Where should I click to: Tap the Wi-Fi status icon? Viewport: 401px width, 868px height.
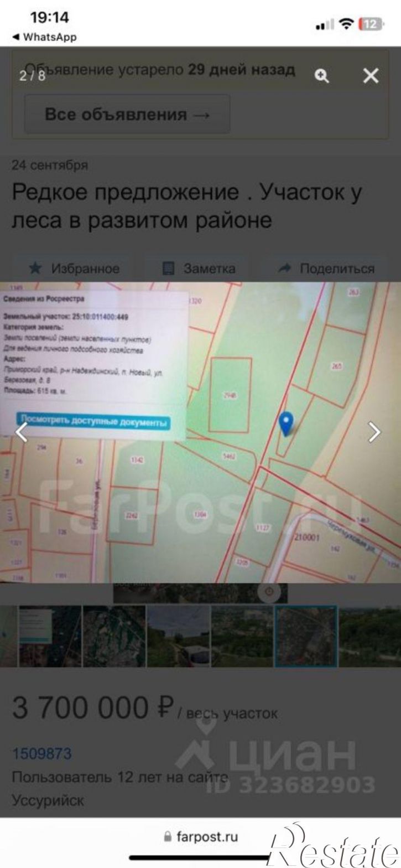[347, 23]
